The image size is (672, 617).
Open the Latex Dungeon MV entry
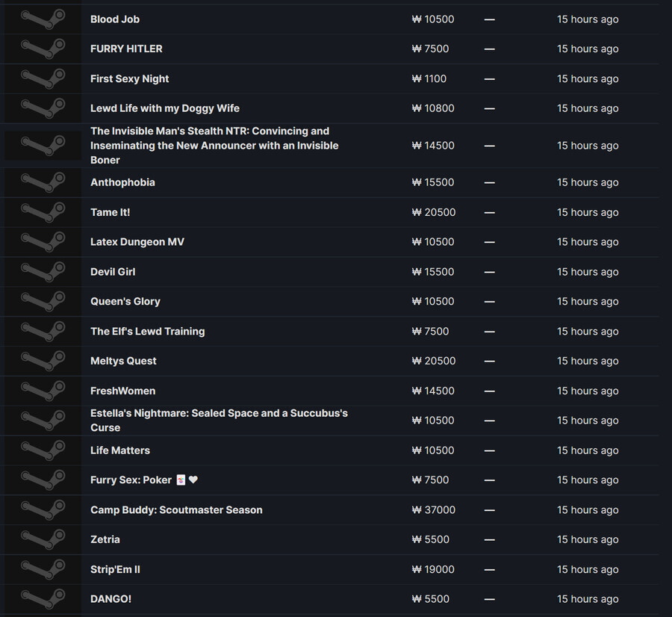point(137,242)
